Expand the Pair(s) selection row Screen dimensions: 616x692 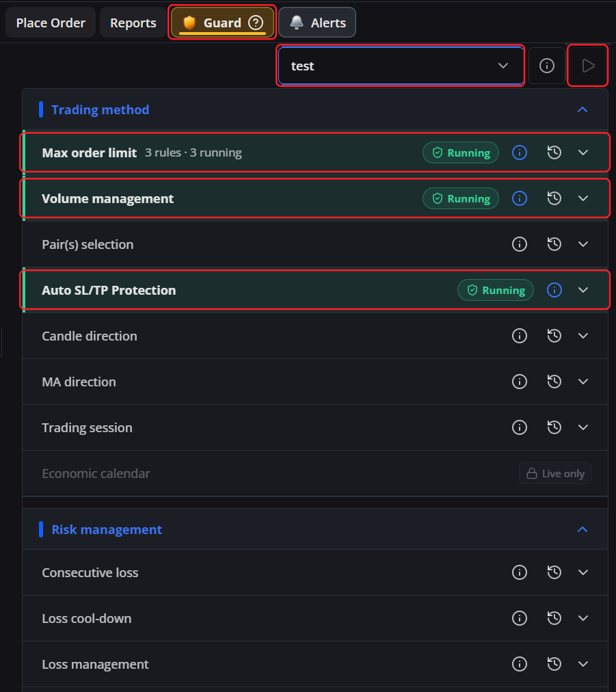pos(583,244)
